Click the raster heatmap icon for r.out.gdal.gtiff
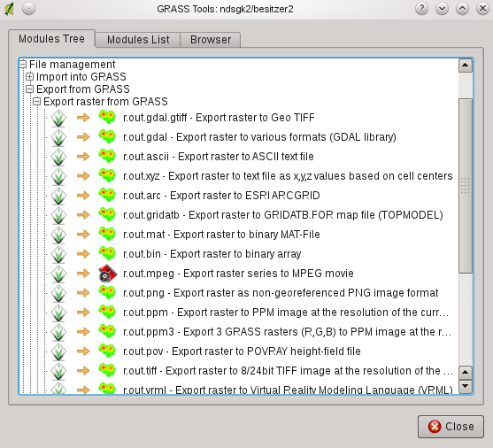The image size is (493, 448). (x=107, y=118)
